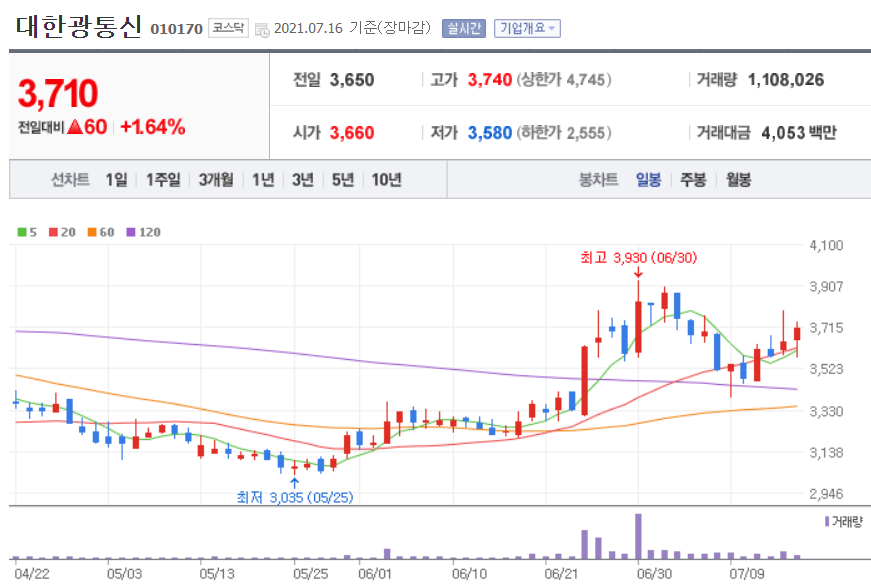Click the trading value 4,053 백만
The height and width of the screenshot is (588, 871).
799,133
